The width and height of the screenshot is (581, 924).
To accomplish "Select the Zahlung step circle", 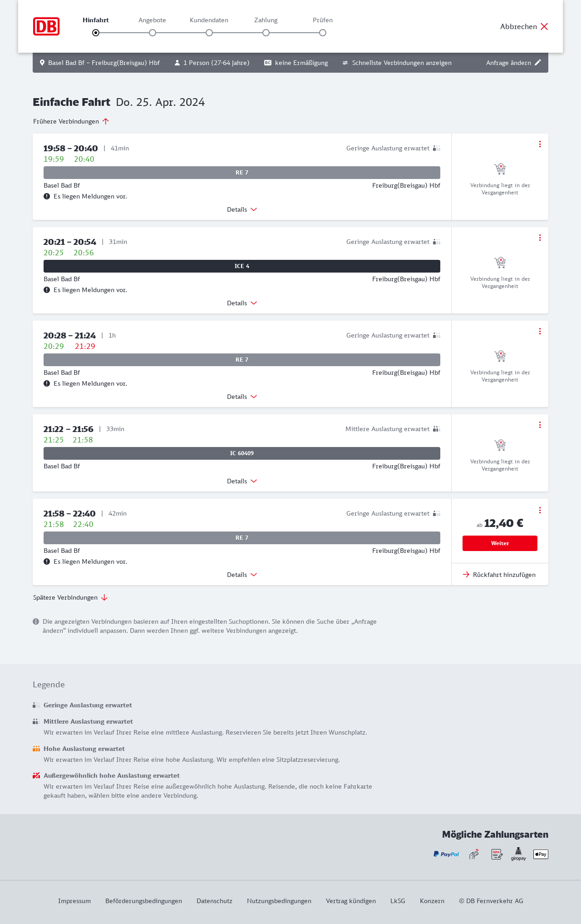I will pos(266,33).
